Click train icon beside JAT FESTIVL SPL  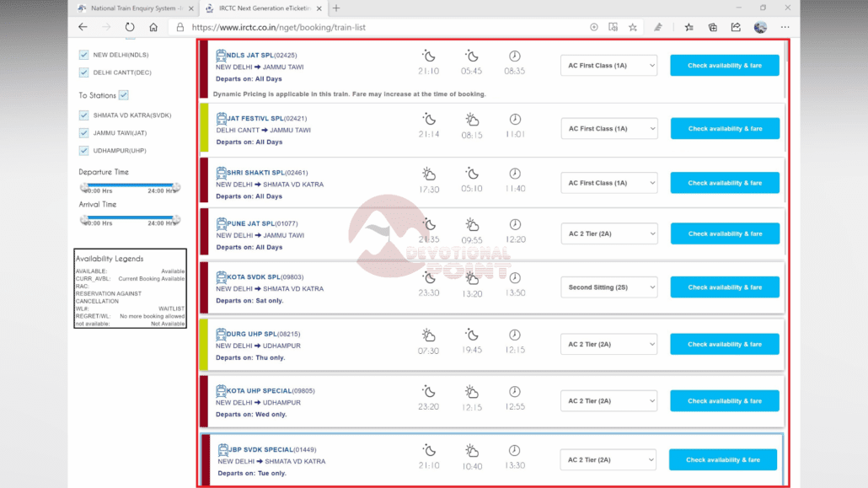(x=222, y=118)
